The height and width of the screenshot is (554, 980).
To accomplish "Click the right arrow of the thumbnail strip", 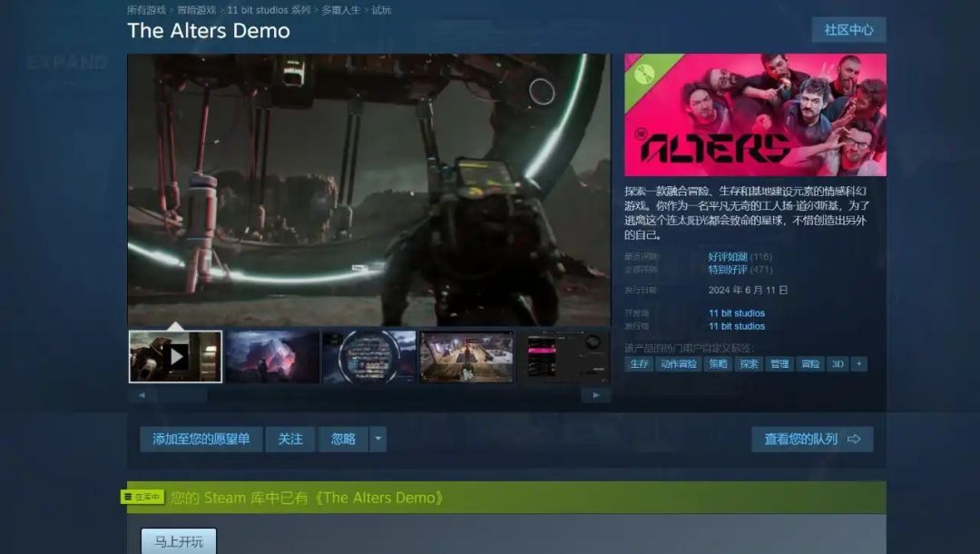I will click(x=595, y=395).
